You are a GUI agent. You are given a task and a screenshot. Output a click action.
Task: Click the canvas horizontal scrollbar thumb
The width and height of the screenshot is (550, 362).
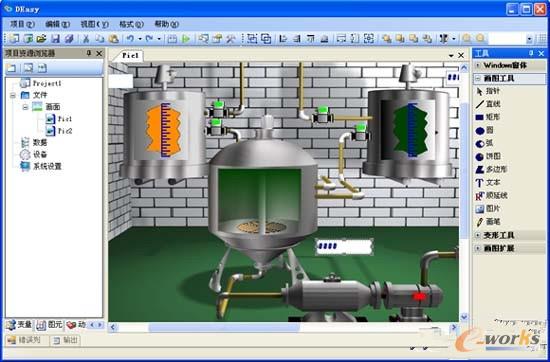point(224,328)
